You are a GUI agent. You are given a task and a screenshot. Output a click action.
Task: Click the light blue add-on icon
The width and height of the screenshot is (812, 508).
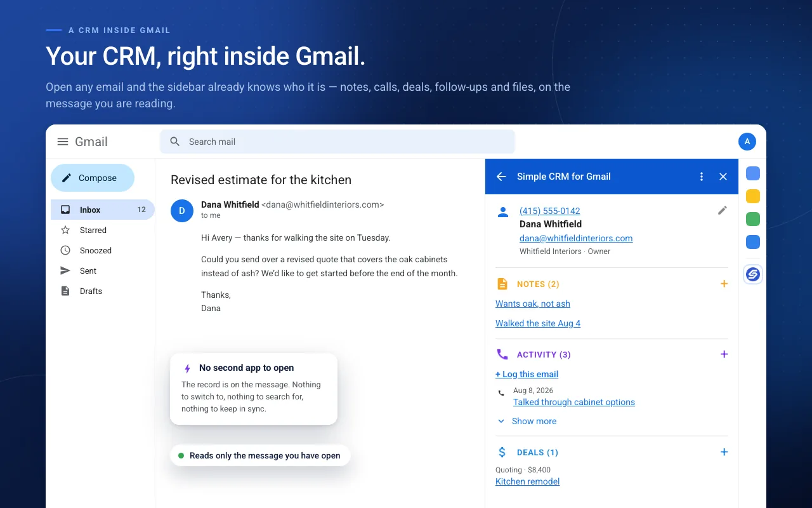click(x=753, y=173)
